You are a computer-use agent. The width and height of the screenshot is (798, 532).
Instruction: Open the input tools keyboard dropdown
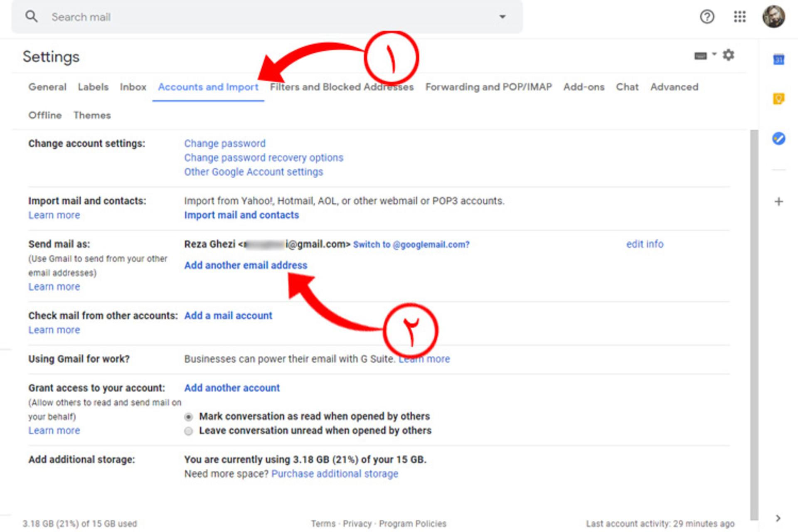[x=705, y=55]
